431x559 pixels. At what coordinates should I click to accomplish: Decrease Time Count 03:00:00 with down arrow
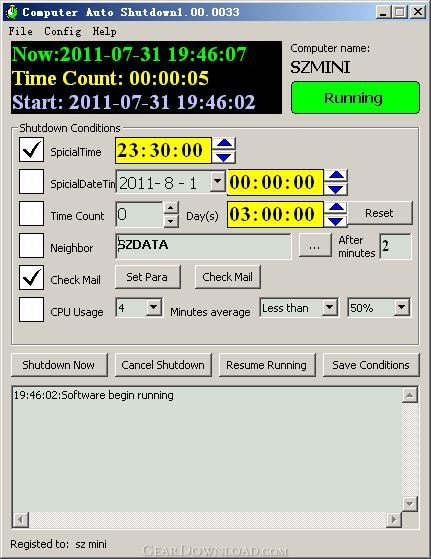336,221
